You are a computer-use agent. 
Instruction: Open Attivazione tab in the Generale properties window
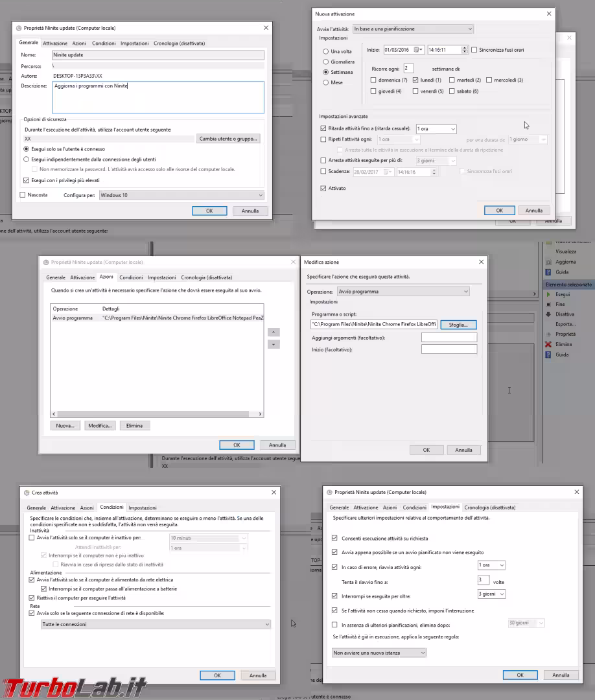[x=55, y=43]
